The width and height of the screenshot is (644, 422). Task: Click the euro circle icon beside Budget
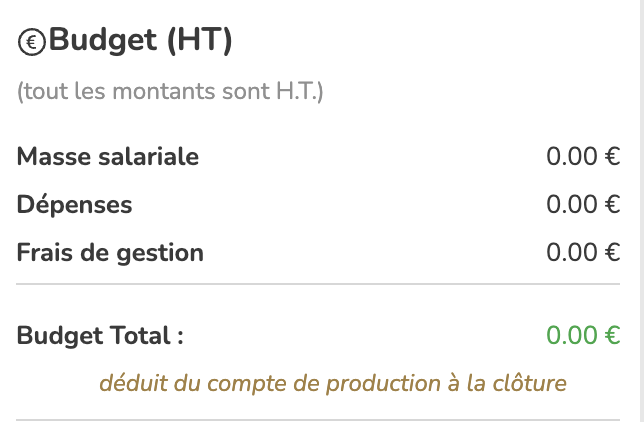point(31,42)
